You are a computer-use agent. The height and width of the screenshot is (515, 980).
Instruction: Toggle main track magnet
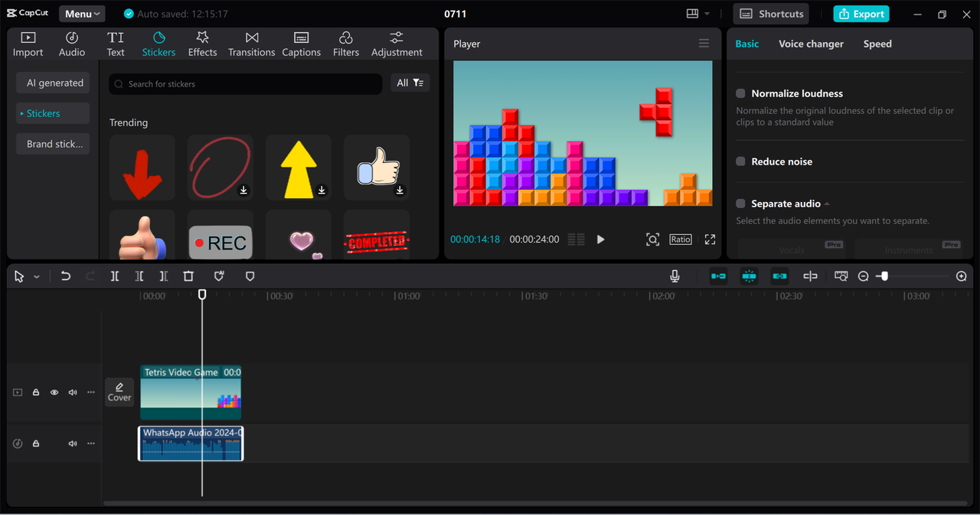click(x=718, y=276)
